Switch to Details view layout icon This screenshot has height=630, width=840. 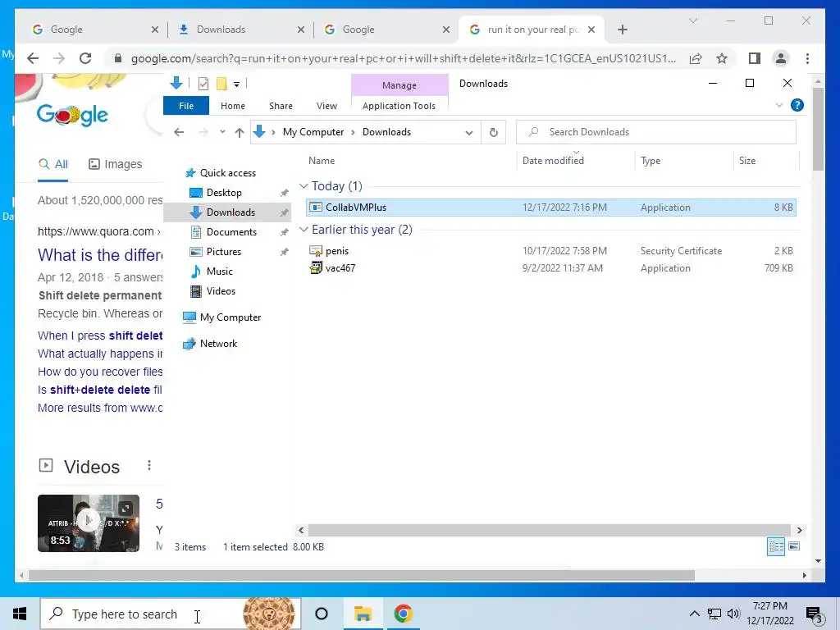point(776,546)
